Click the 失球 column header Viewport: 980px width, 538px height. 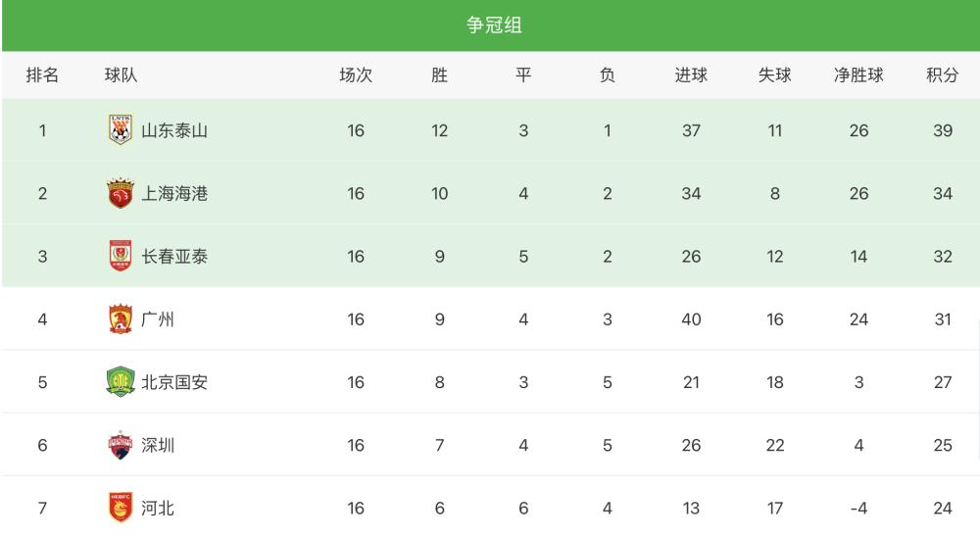tap(774, 75)
